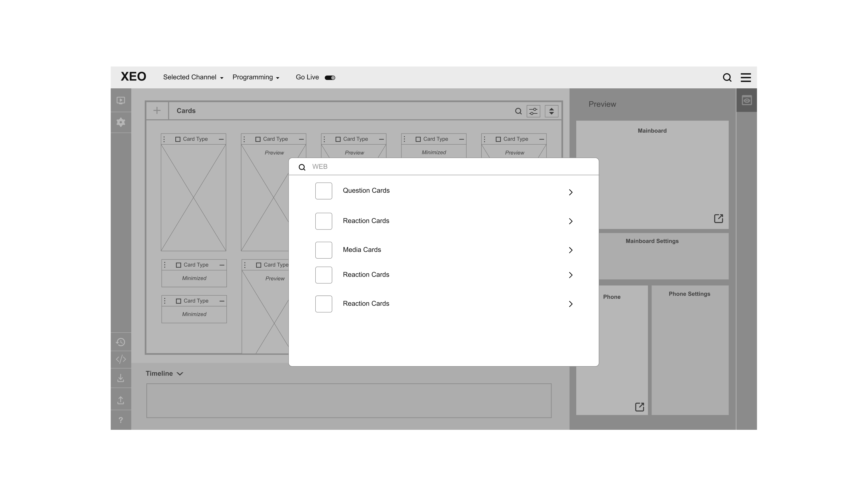Click the preview/eye icon in toolbar
The height and width of the screenshot is (496, 868).
click(x=746, y=100)
